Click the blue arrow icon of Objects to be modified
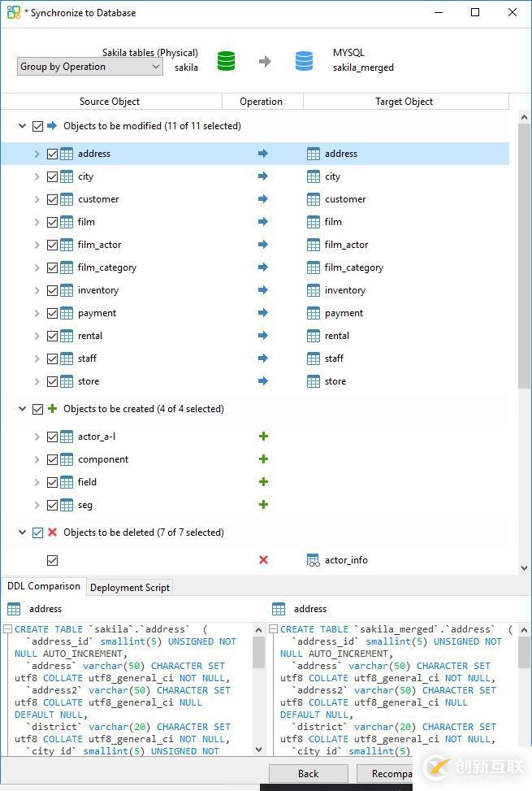 coord(52,126)
